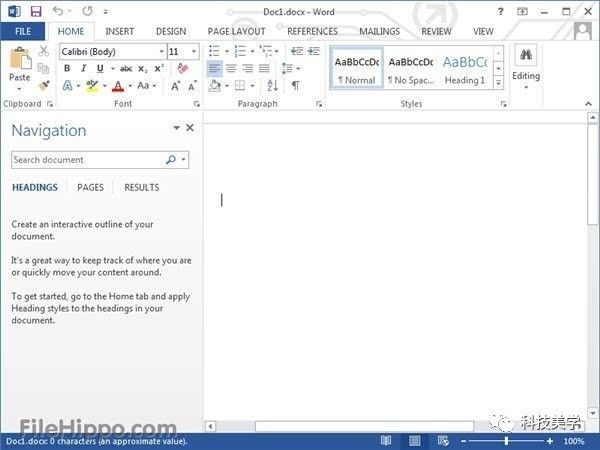This screenshot has width=600, height=450.
Task: Close the Navigation pane
Action: [x=190, y=128]
